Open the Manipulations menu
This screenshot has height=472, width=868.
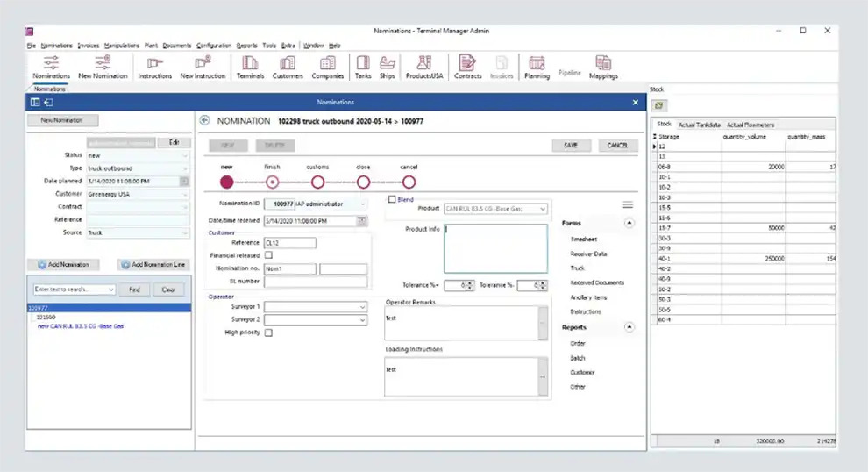[122, 46]
